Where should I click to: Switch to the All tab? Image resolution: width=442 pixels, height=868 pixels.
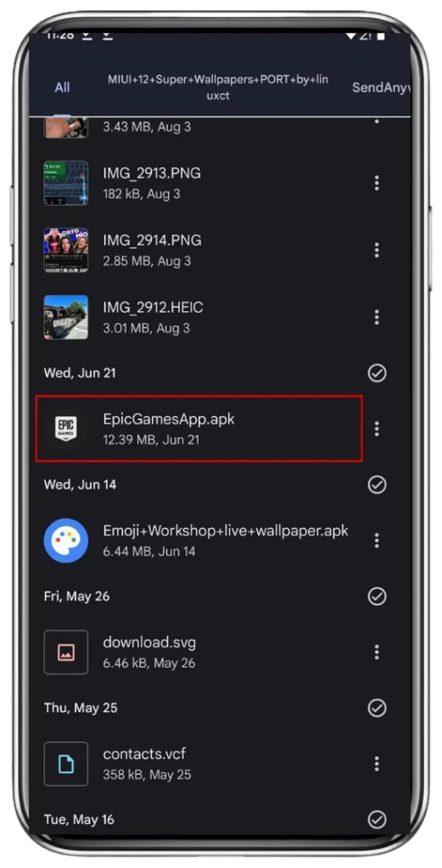62,87
